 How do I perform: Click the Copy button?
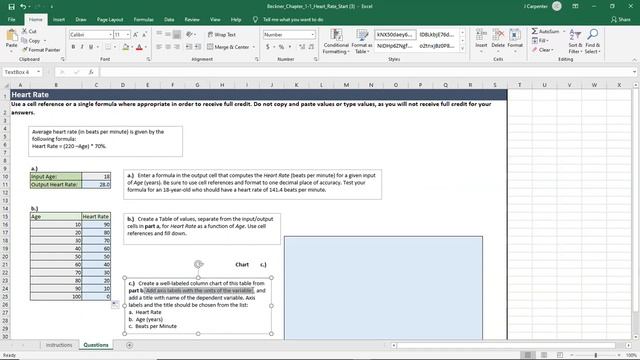click(x=31, y=40)
